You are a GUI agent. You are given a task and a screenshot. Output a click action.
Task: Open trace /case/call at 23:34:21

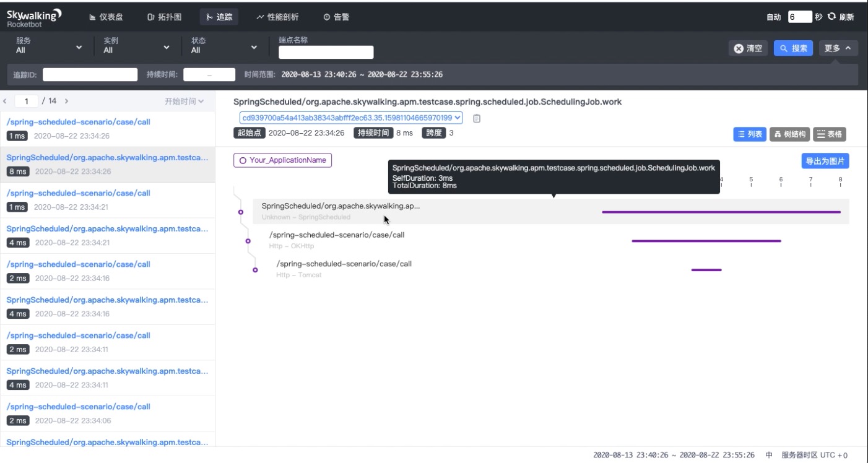tap(107, 200)
